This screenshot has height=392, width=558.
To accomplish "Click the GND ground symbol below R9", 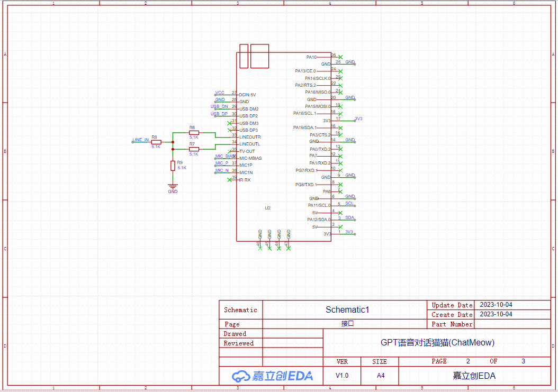I will [x=173, y=187].
